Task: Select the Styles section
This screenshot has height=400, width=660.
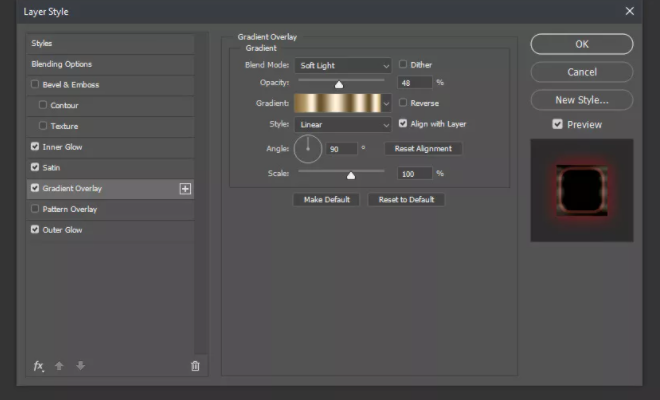Action: click(x=110, y=43)
